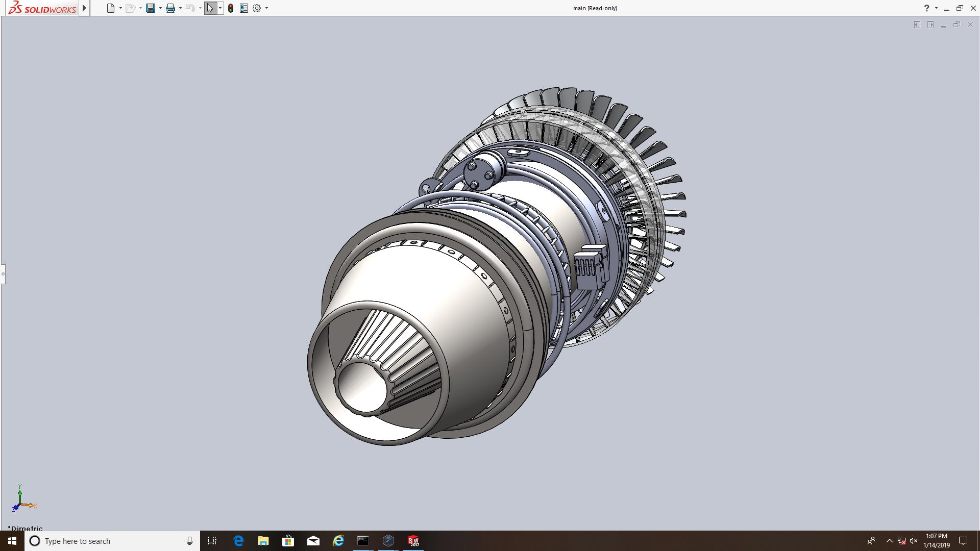Expand the Save dropdown arrow

tap(160, 8)
